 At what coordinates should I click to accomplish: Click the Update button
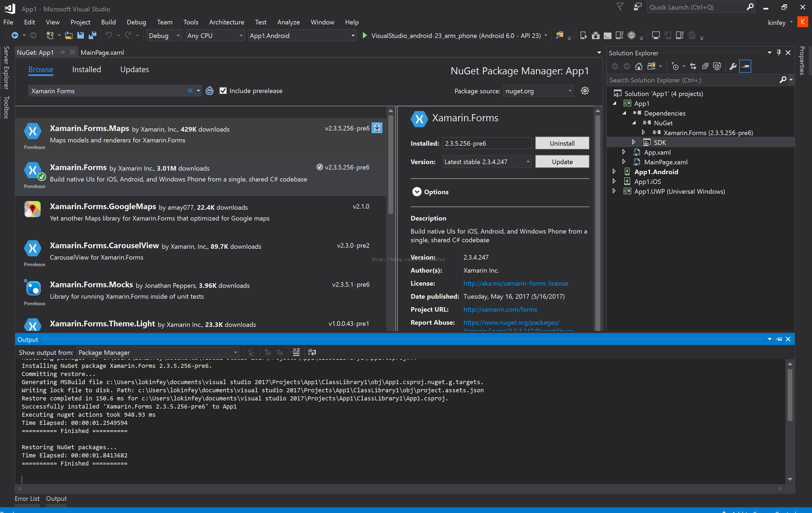coord(562,162)
